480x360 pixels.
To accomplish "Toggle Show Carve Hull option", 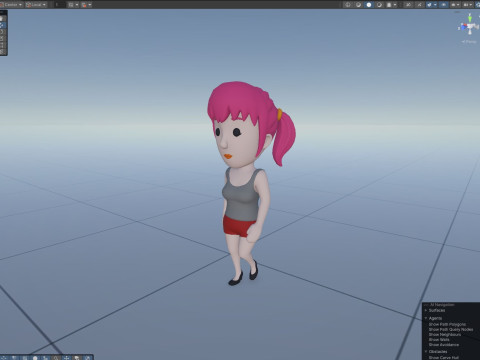I will click(x=444, y=357).
